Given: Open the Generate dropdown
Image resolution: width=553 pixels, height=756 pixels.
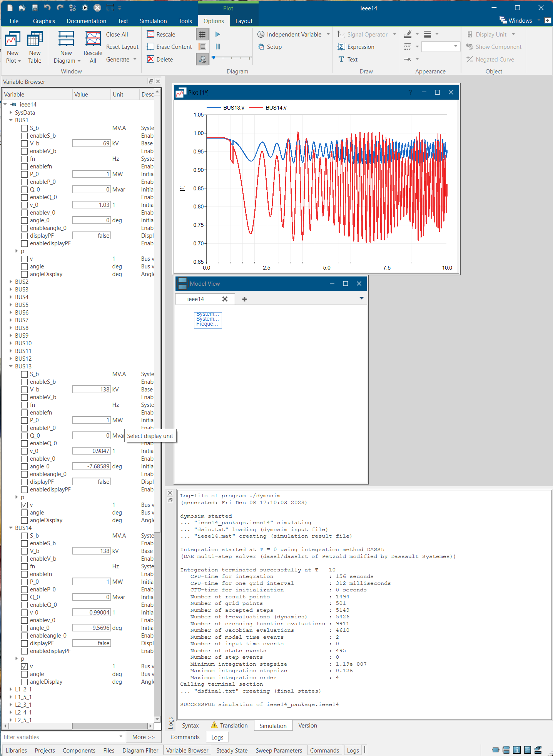Looking at the screenshot, I should [121, 59].
